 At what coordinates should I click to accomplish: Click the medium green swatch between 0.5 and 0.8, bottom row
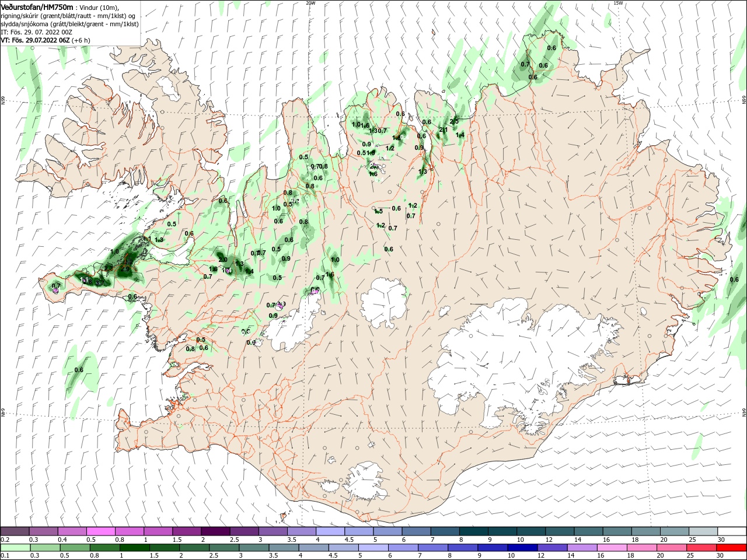(75, 548)
